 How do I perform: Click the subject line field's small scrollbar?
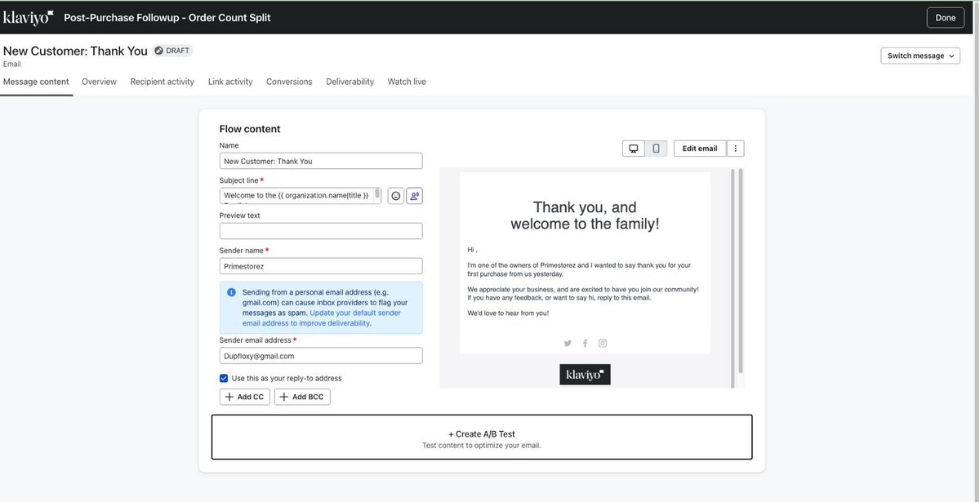(377, 193)
